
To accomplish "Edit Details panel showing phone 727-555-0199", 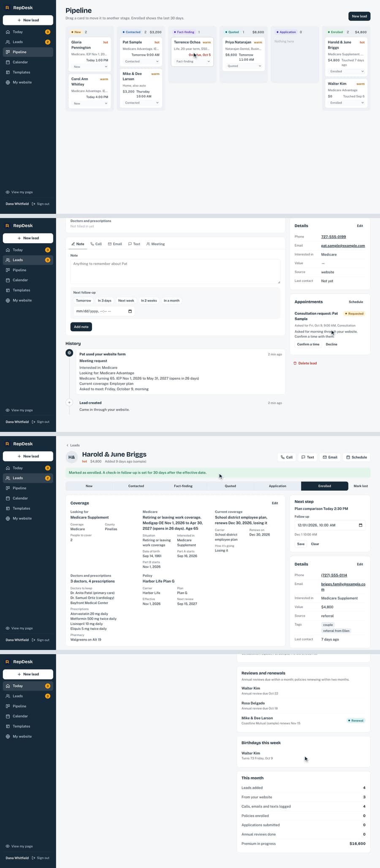I will (x=360, y=226).
